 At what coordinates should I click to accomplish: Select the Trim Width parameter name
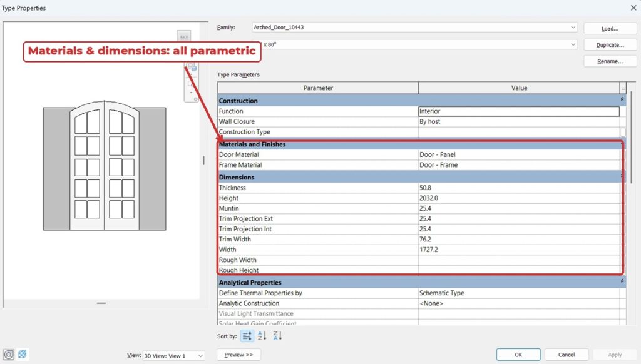coord(235,239)
